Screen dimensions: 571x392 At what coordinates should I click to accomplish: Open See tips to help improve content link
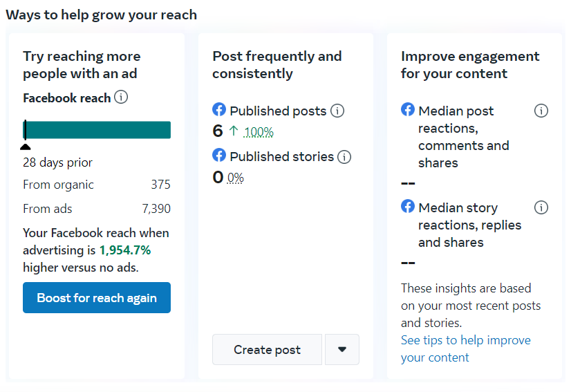(x=465, y=348)
